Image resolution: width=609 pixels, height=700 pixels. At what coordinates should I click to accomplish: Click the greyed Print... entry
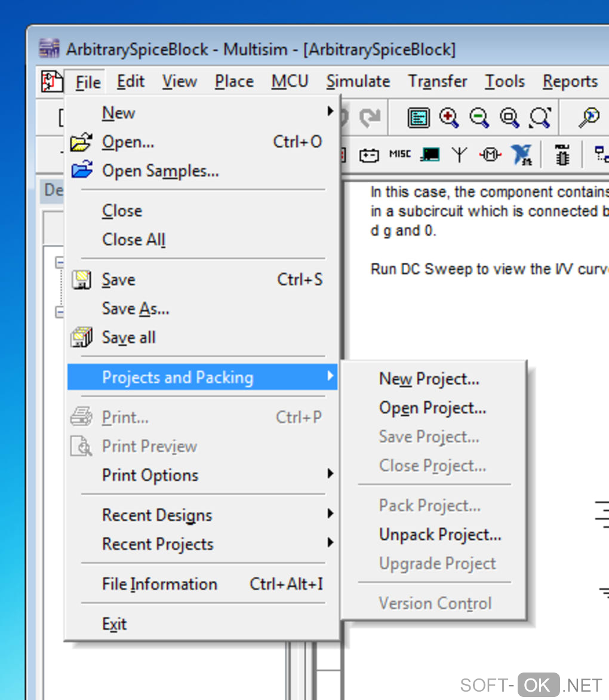coord(202,417)
